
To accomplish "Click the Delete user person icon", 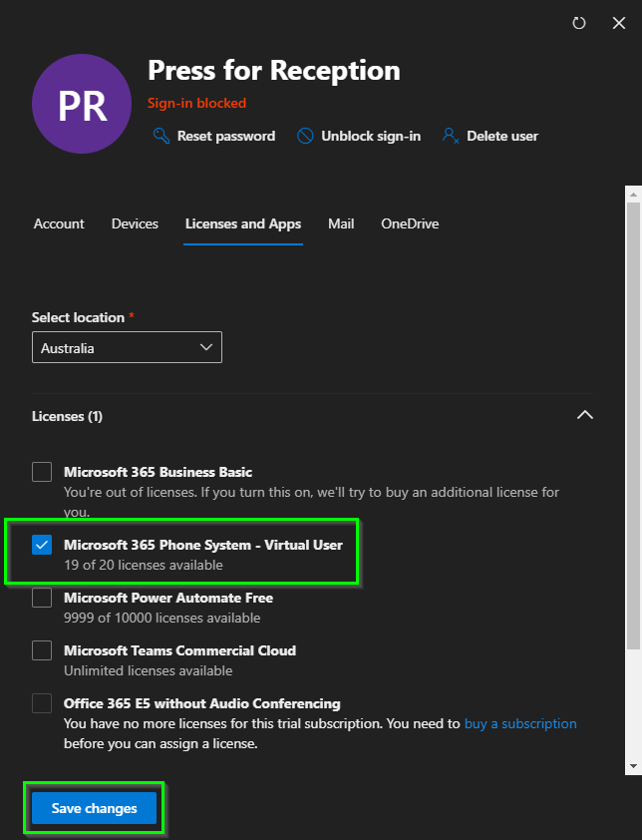I will 451,136.
